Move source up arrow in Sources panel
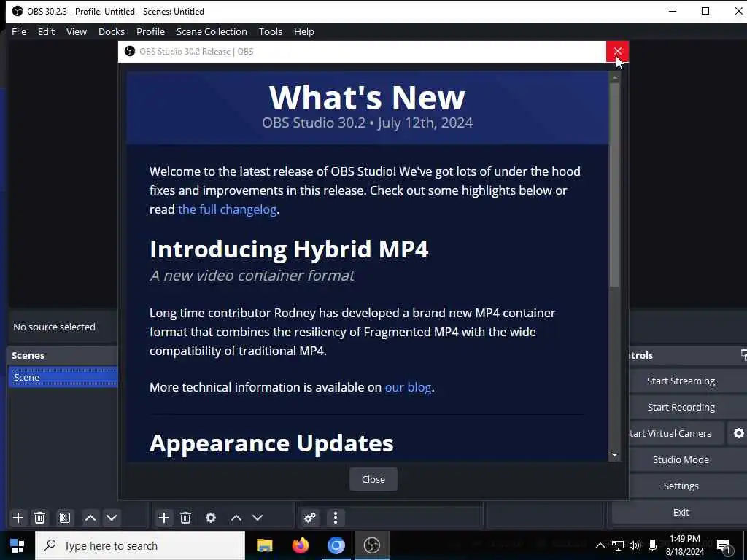This screenshot has height=560, width=747. (236, 518)
